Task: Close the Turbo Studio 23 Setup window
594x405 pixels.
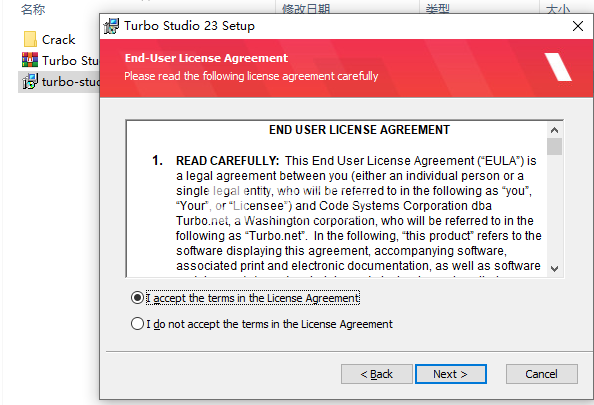Action: coord(578,26)
